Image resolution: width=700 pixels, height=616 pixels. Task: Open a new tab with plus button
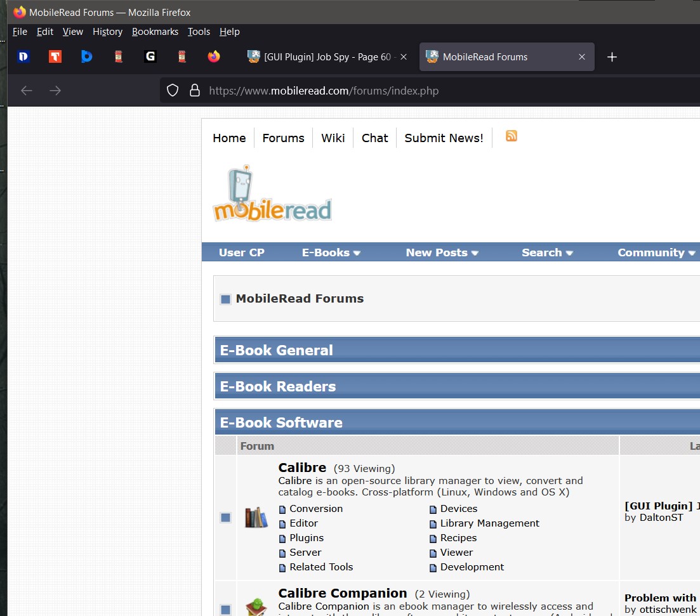coord(612,56)
